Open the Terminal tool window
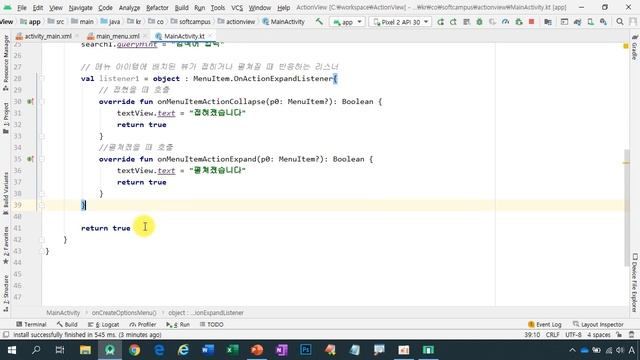 click(31, 324)
